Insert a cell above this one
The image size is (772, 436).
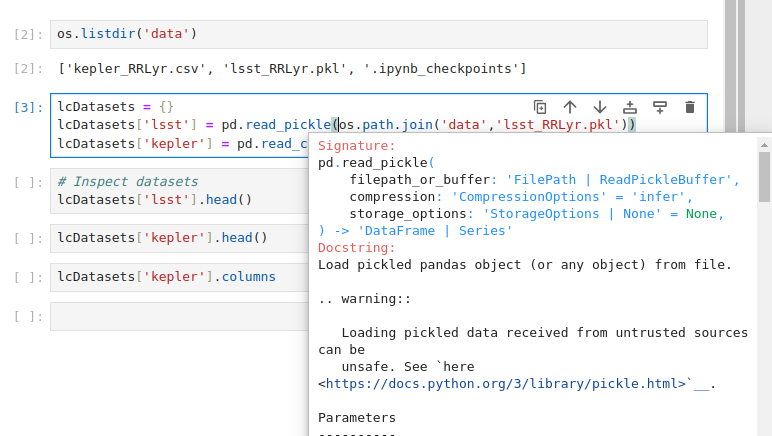coord(630,107)
